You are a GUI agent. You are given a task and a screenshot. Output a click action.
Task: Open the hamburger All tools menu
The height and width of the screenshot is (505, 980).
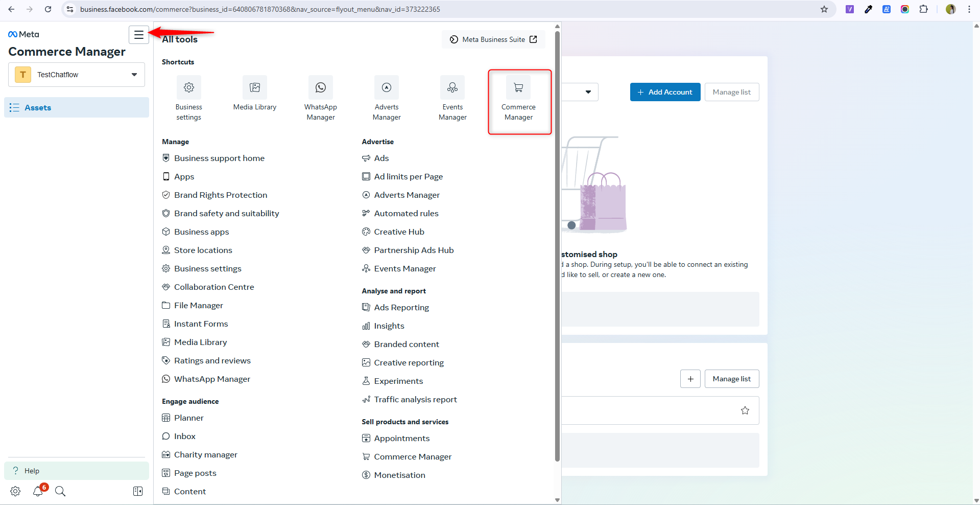point(138,35)
